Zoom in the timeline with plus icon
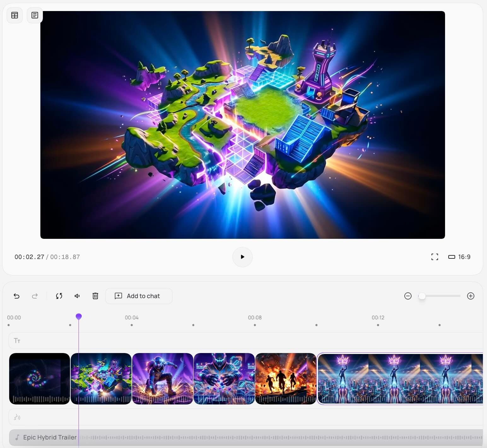The width and height of the screenshot is (487, 448). click(x=471, y=296)
